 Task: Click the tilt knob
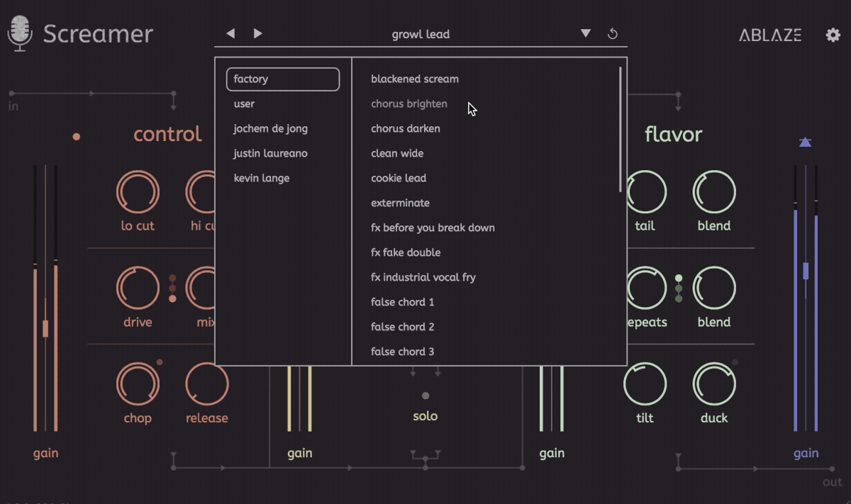(x=645, y=384)
